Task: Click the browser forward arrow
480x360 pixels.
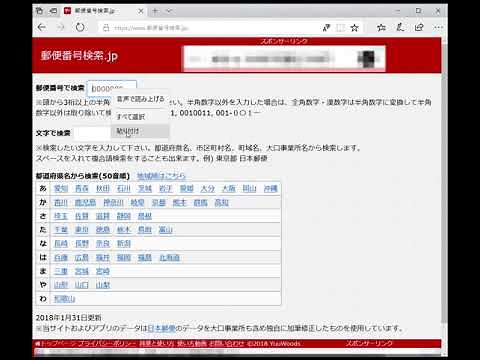Action: [61, 27]
